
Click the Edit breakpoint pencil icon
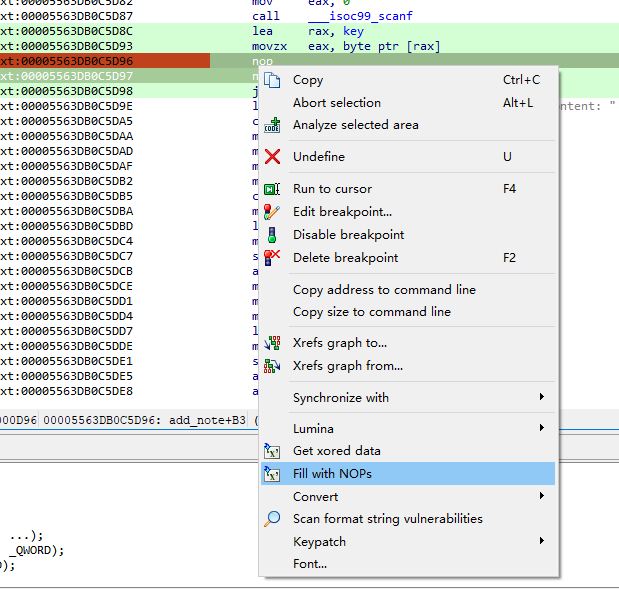pyautogui.click(x=272, y=212)
